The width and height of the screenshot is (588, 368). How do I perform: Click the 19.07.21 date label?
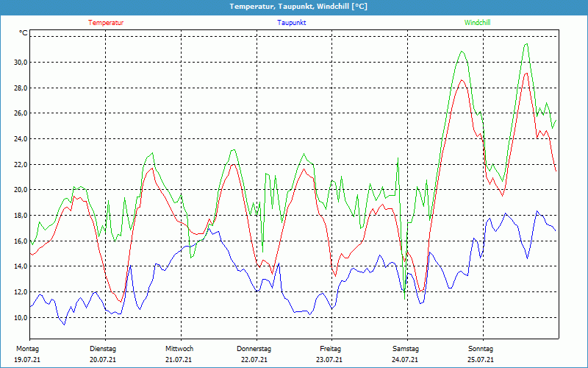click(27, 360)
